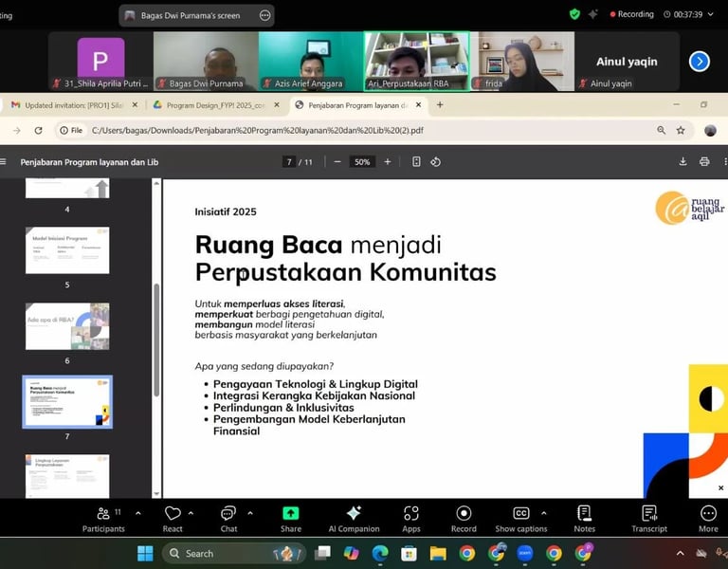The image size is (728, 569).
Task: Select Ari_Perpustakaan RBA video tile
Action: tap(416, 62)
